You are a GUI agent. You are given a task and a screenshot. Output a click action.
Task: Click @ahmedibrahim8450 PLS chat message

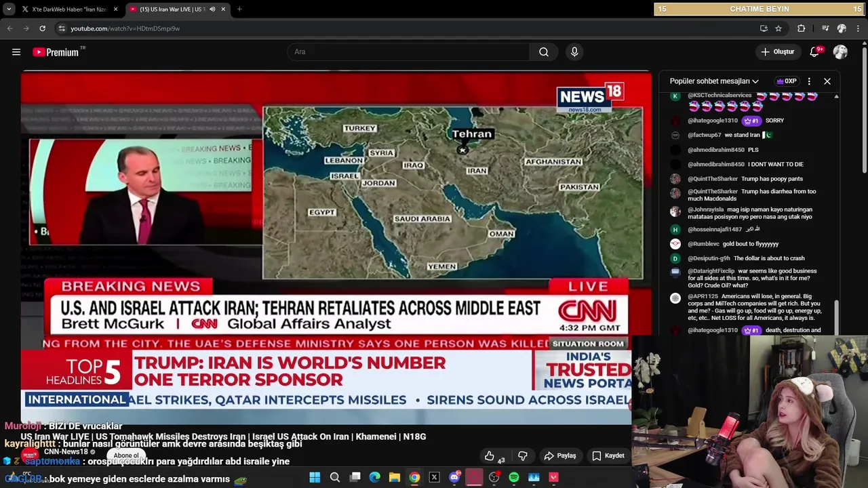[723, 150]
